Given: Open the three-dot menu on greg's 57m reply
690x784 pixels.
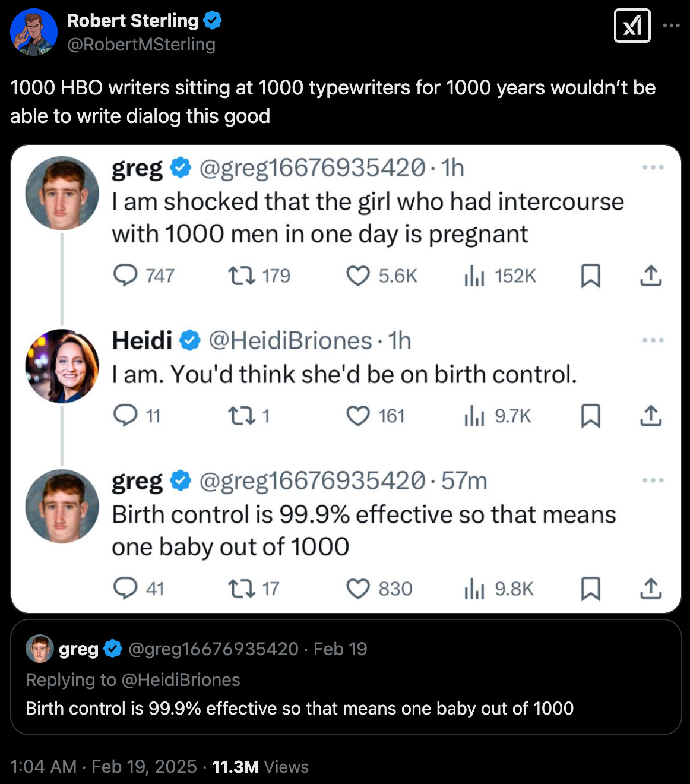Looking at the screenshot, I should [653, 480].
